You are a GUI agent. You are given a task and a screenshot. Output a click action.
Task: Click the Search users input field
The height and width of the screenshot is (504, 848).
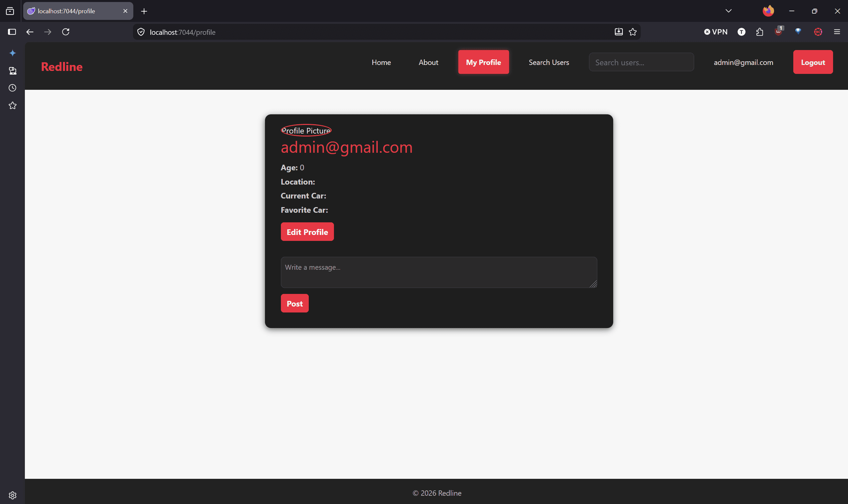pos(641,62)
